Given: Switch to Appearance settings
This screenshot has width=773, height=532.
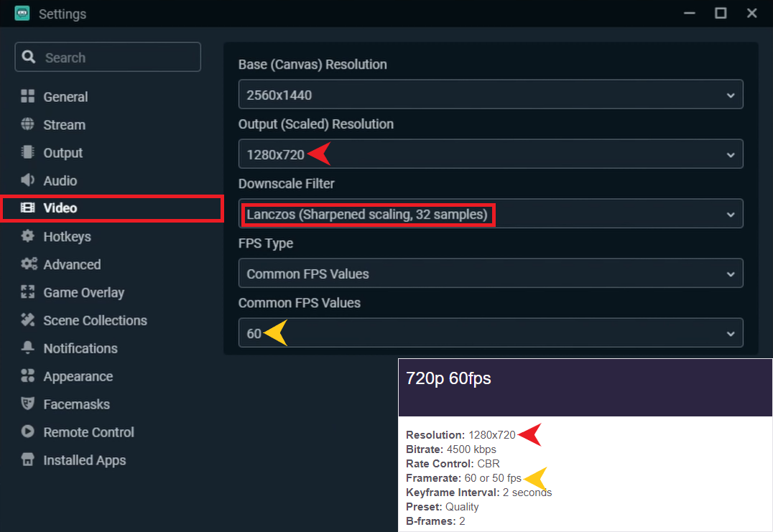Looking at the screenshot, I should tap(78, 376).
